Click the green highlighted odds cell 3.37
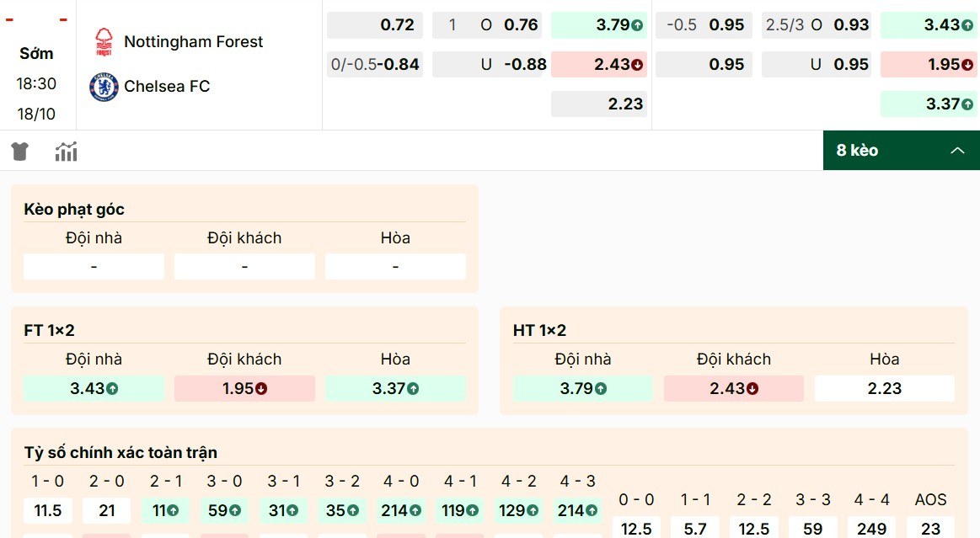 coord(928,104)
